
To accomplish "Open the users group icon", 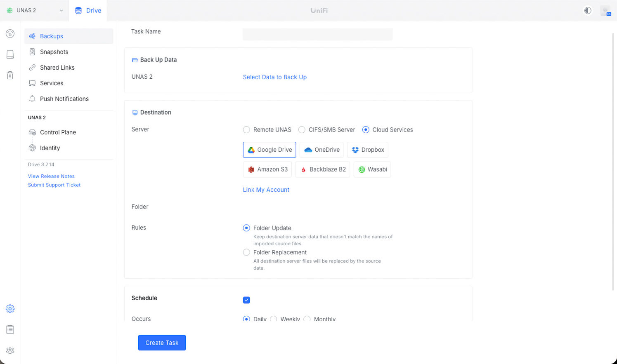I will 10,350.
